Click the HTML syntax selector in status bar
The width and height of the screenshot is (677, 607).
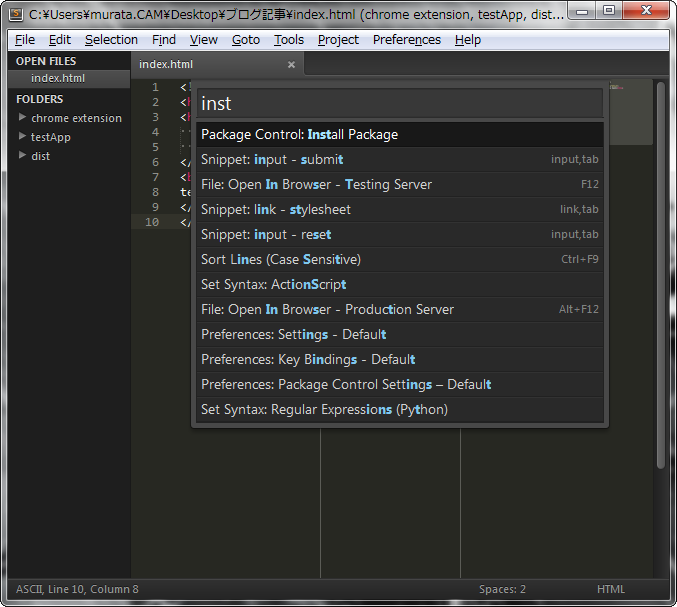[x=611, y=589]
